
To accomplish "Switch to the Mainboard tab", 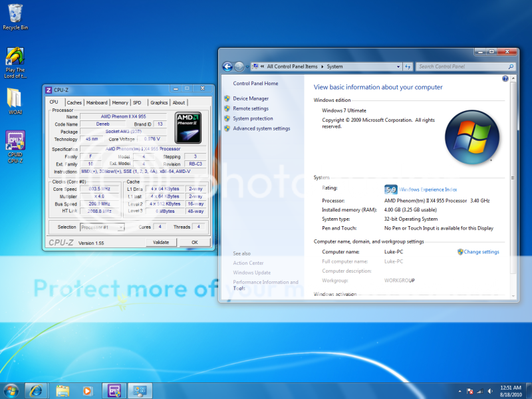I will pyautogui.click(x=96, y=102).
